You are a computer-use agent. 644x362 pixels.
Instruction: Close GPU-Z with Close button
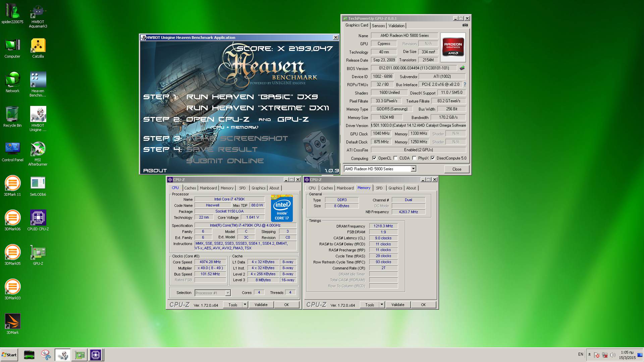pyautogui.click(x=457, y=169)
